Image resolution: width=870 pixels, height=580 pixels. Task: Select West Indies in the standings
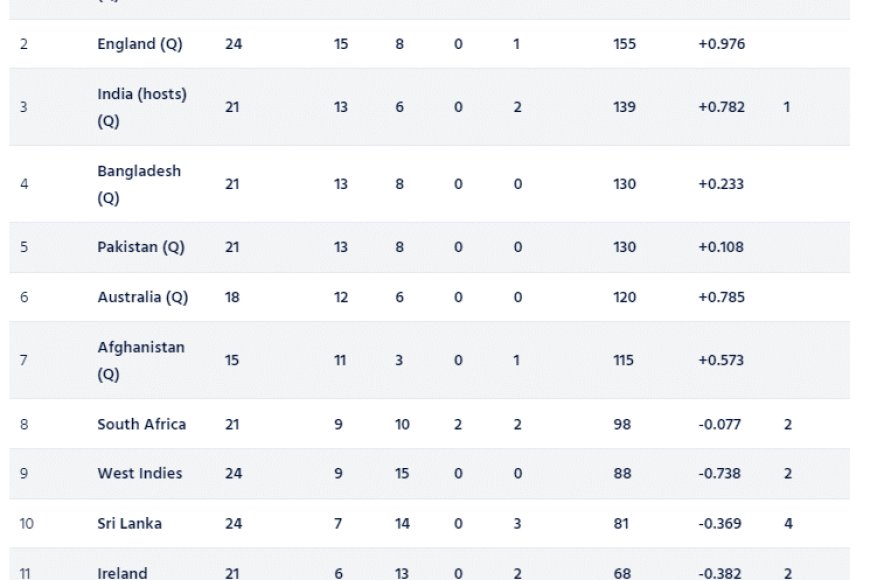pos(140,473)
